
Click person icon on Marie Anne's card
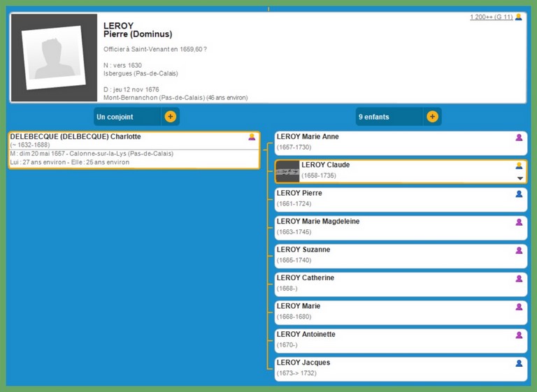[519, 138]
